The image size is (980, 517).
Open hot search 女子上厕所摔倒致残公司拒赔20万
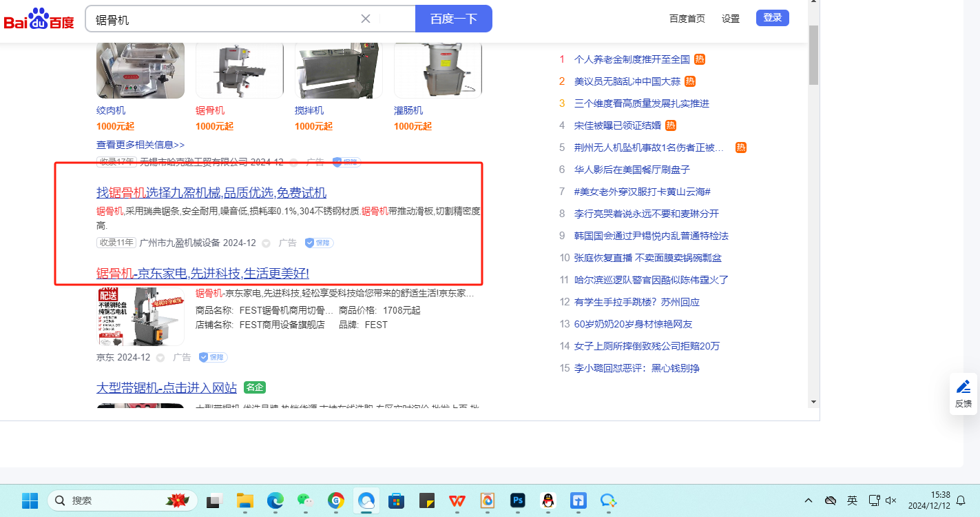647,346
